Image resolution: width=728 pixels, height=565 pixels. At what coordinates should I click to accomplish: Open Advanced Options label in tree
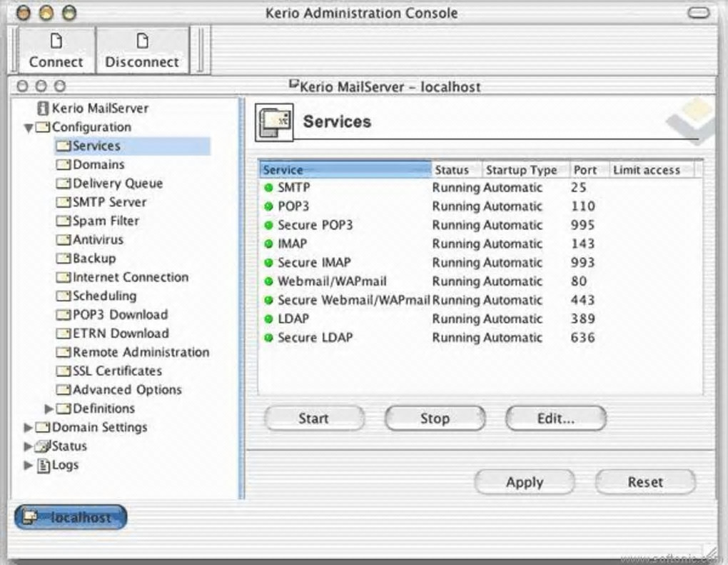point(127,390)
